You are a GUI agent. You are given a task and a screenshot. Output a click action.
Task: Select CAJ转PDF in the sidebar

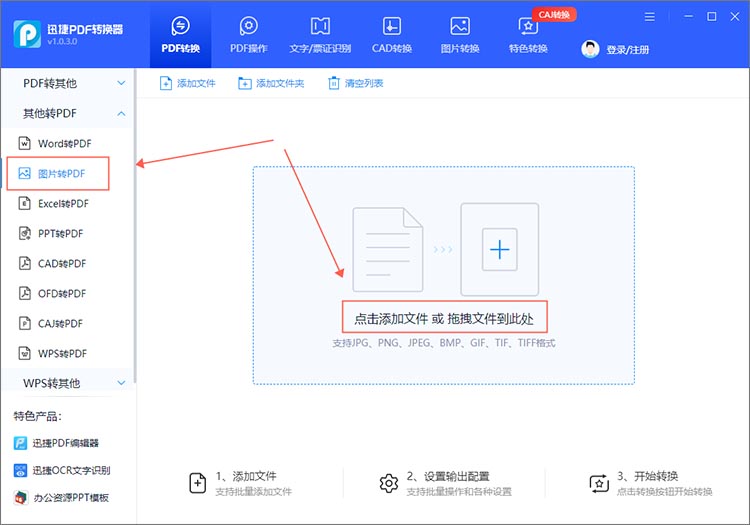[x=60, y=324]
